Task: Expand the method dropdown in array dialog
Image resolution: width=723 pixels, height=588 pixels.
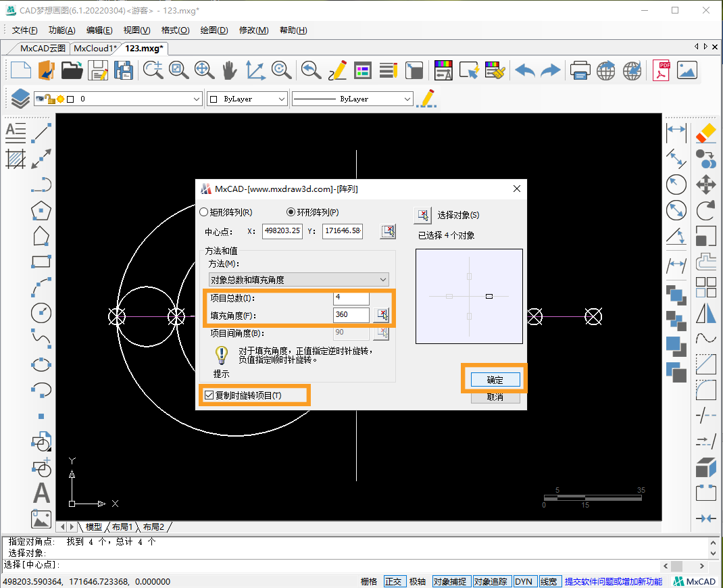Action: pos(299,280)
